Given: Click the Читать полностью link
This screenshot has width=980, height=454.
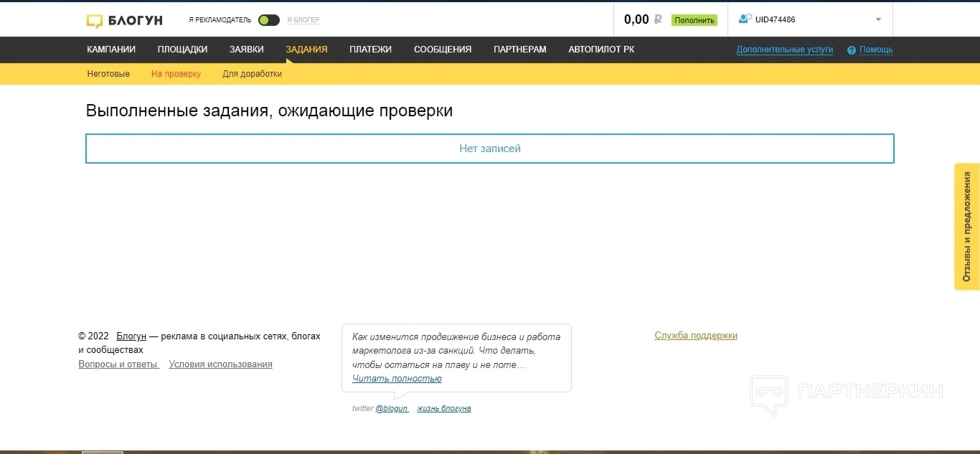Looking at the screenshot, I should [x=397, y=379].
